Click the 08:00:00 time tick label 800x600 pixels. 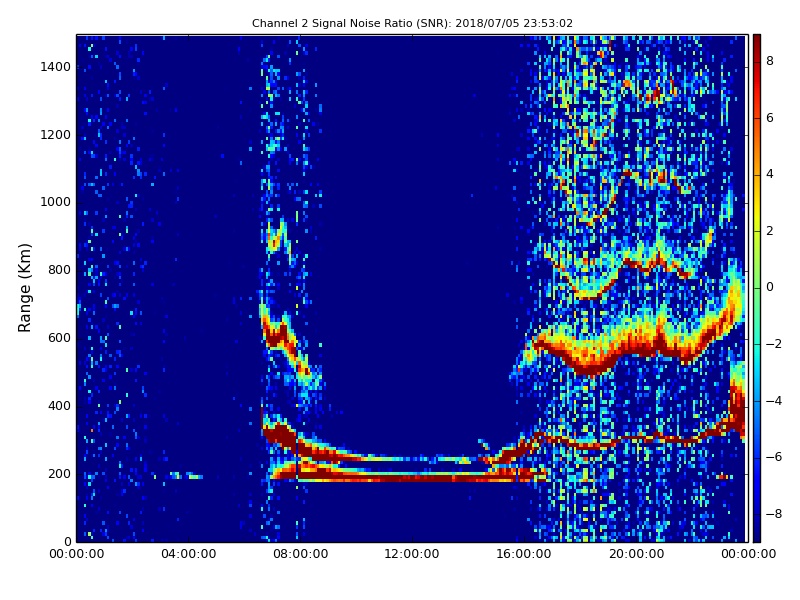click(x=301, y=554)
